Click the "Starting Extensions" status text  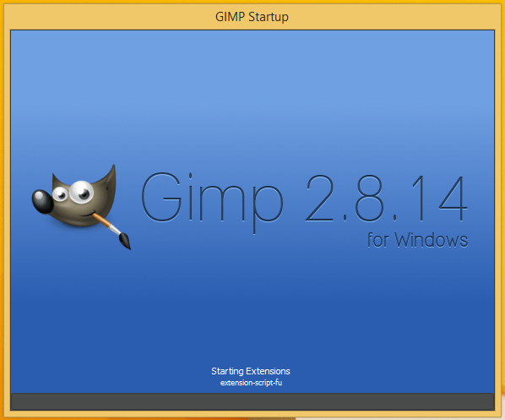251,371
